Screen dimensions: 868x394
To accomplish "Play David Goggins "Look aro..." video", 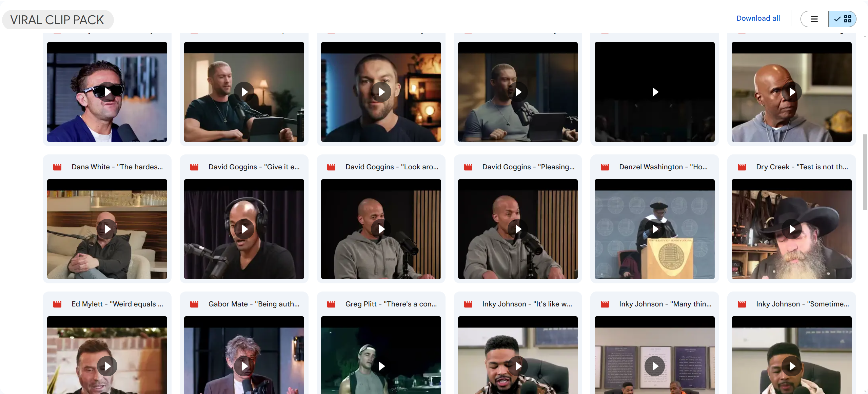I will [x=381, y=229].
